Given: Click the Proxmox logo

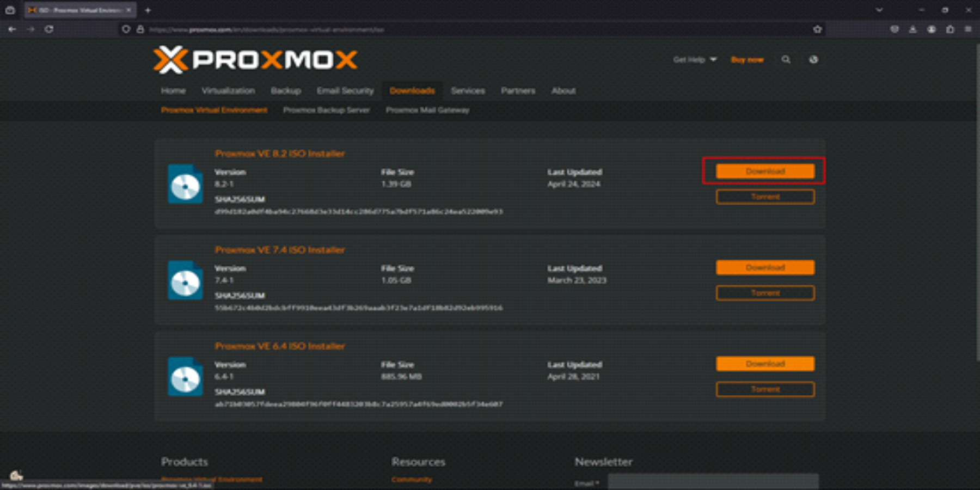Looking at the screenshot, I should point(255,60).
